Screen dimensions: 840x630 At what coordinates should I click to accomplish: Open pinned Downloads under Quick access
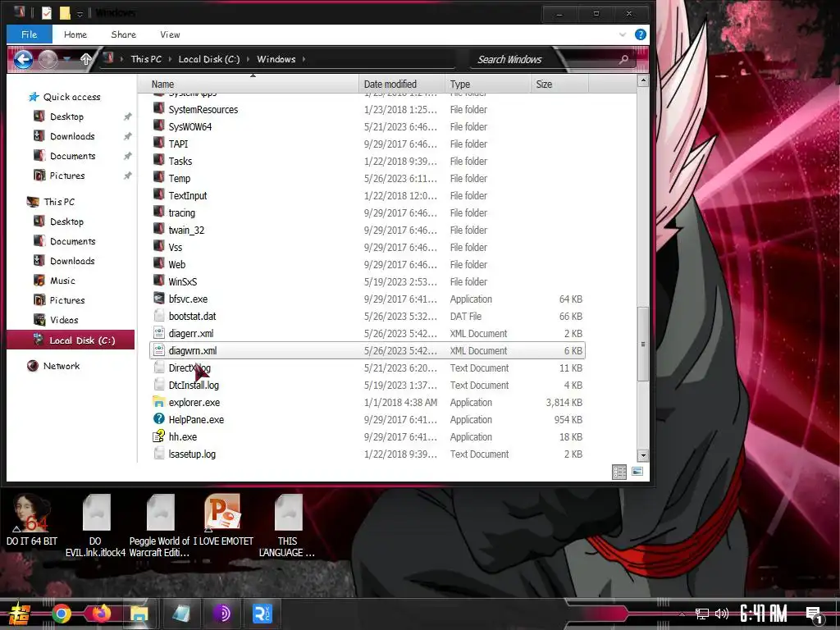pyautogui.click(x=72, y=137)
